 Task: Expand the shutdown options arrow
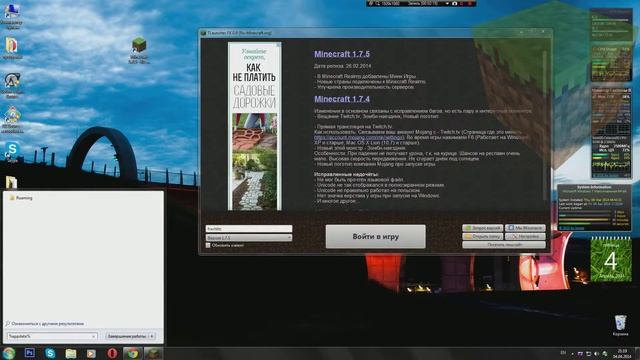point(152,336)
